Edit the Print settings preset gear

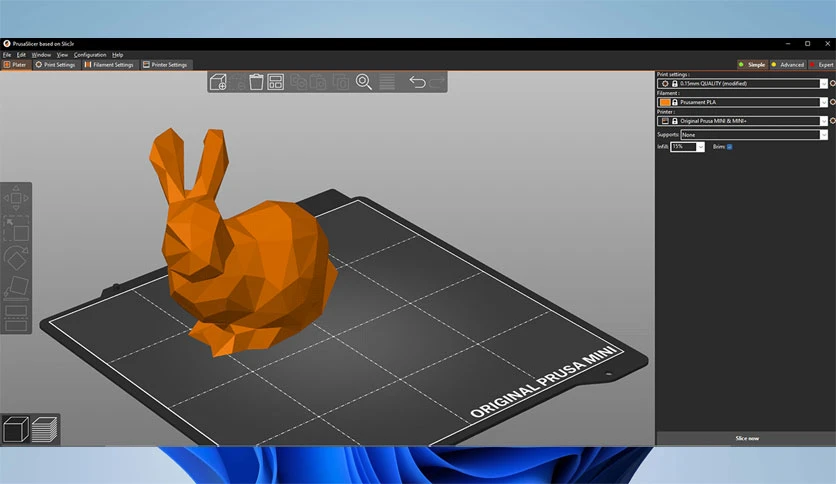[x=833, y=84]
